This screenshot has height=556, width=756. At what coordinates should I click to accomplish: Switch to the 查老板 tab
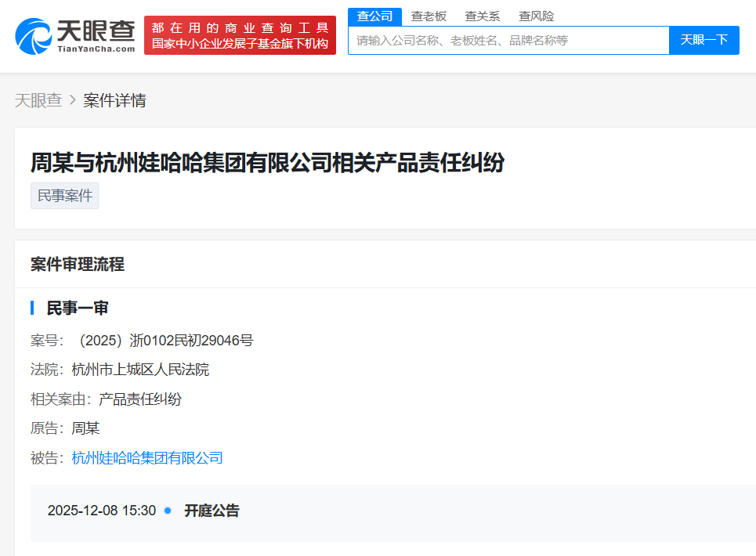(x=429, y=16)
